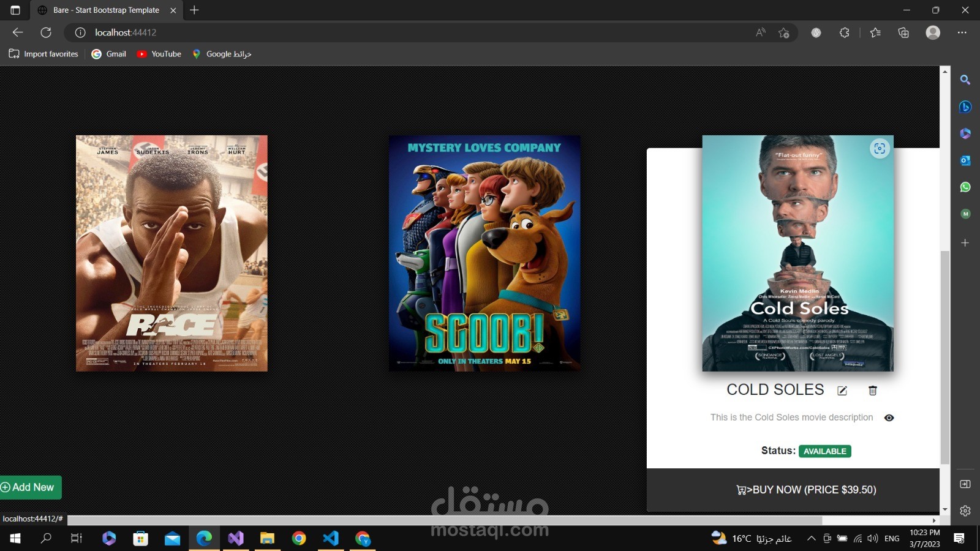
Task: Open WhatsApp in the sidebar
Action: (965, 187)
